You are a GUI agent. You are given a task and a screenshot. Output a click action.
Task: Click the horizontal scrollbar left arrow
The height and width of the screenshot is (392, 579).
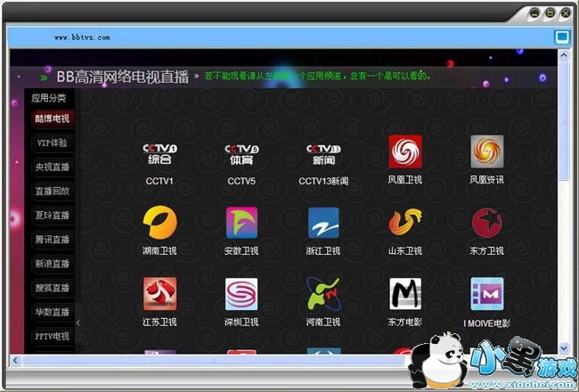[15, 360]
